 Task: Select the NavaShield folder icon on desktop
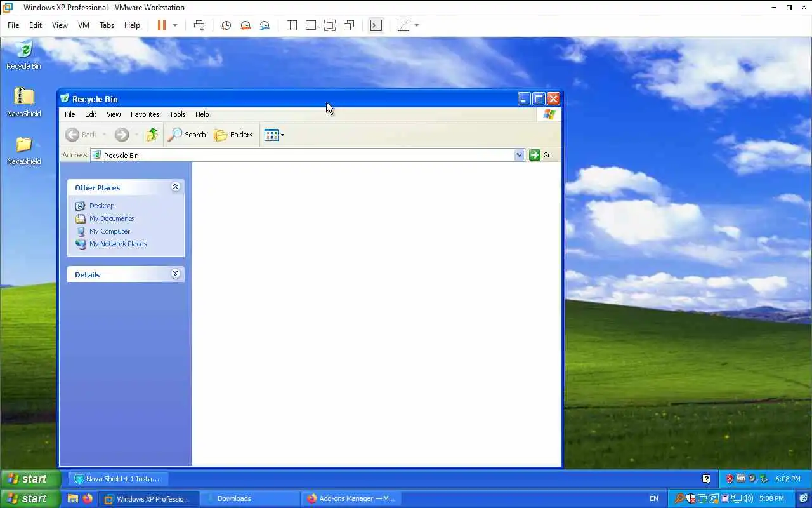[x=23, y=150]
